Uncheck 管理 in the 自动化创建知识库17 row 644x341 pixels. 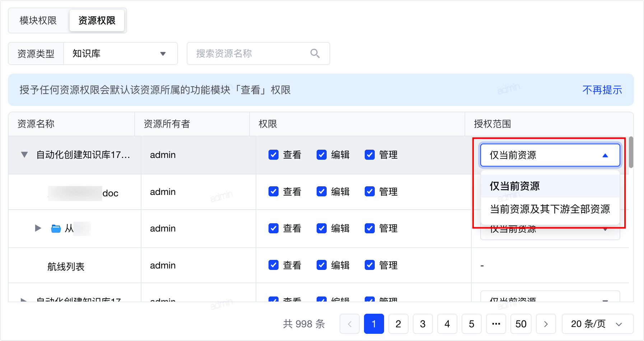[x=370, y=155]
